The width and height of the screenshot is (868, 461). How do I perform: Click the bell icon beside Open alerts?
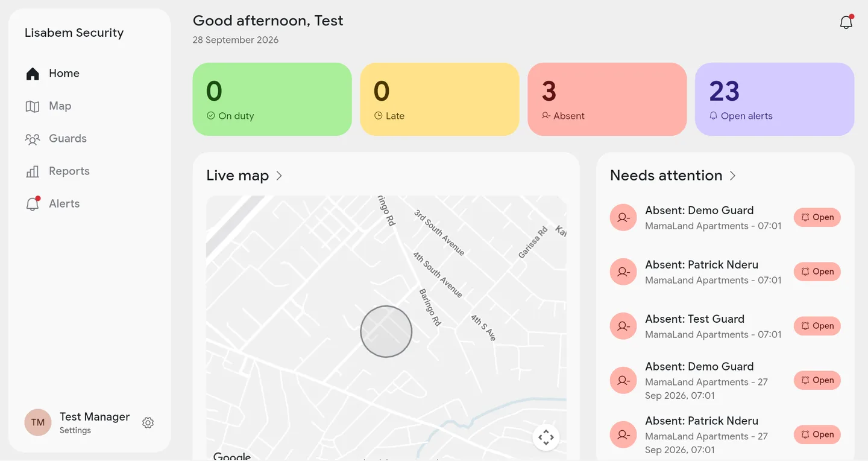(x=714, y=116)
